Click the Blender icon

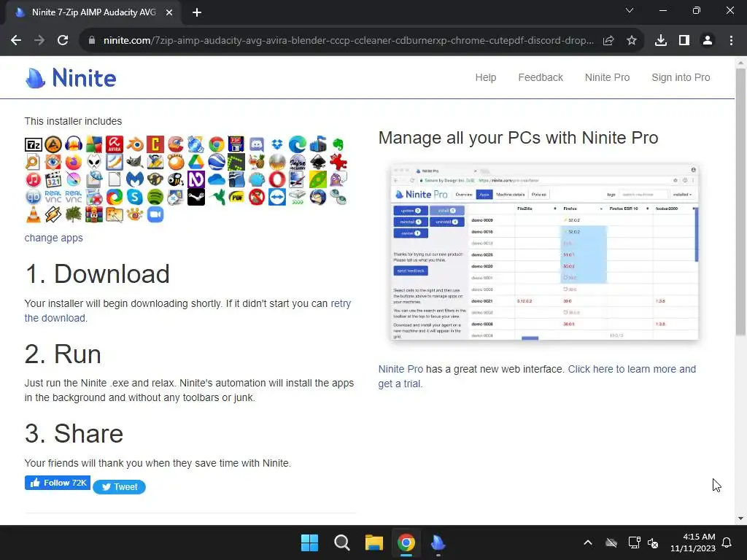pos(135,144)
